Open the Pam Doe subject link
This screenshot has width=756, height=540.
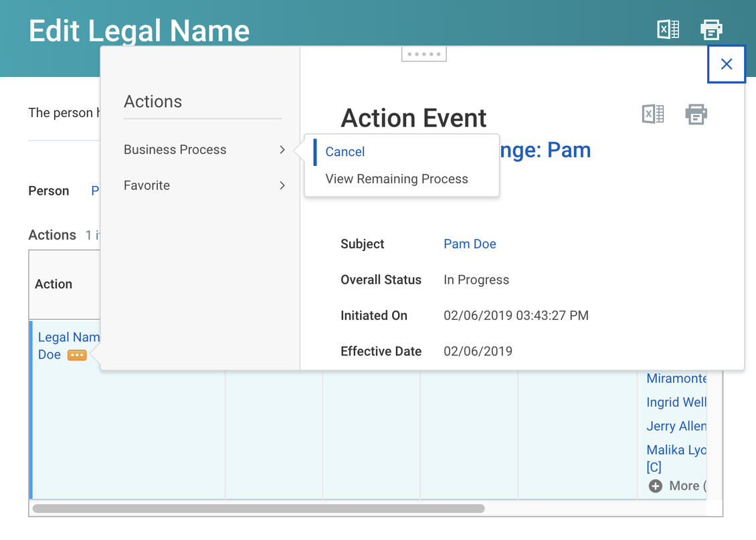click(470, 244)
